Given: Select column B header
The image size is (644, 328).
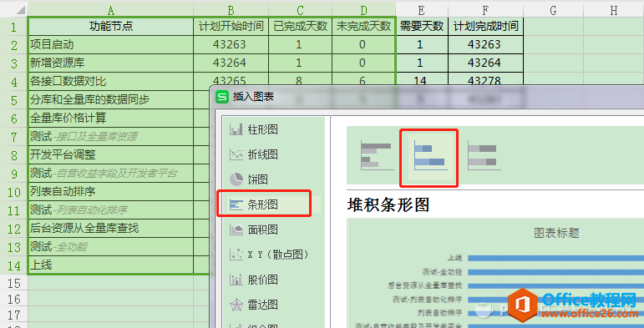Looking at the screenshot, I should coord(231,10).
